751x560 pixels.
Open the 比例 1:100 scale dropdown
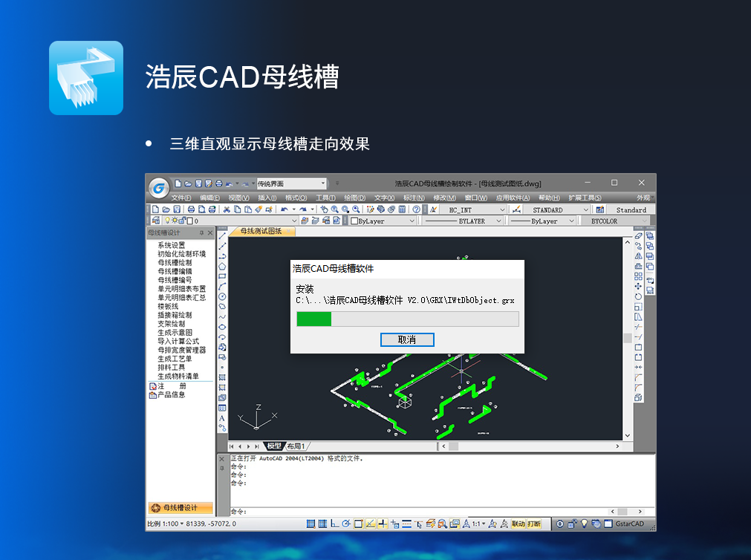[165, 524]
